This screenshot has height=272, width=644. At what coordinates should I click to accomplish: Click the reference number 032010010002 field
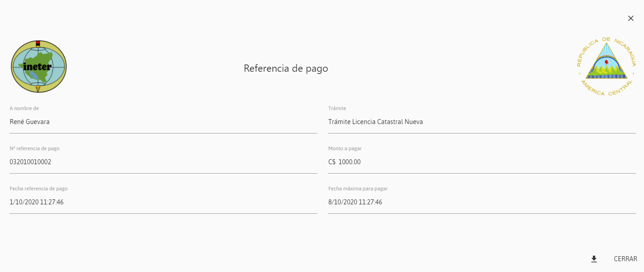[163, 162]
